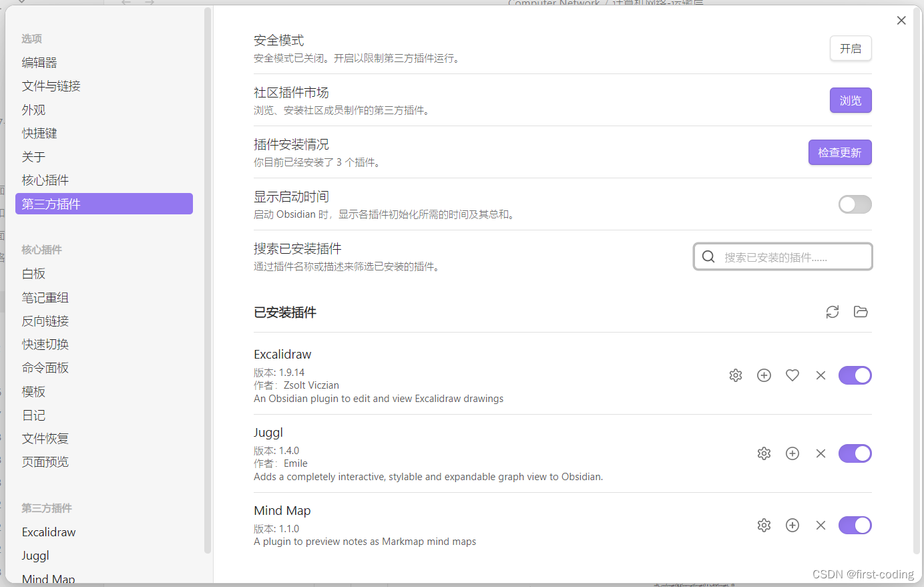This screenshot has width=924, height=587.
Task: Assign hotkeys for Mind Map plus icon
Action: tap(792, 525)
